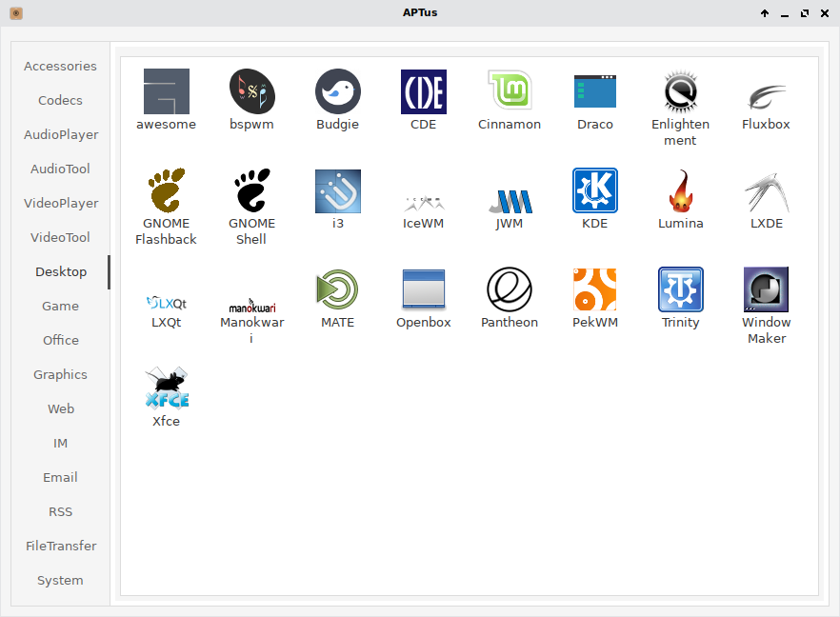Open the Codecs category
Viewport: 840px width, 617px height.
point(61,100)
